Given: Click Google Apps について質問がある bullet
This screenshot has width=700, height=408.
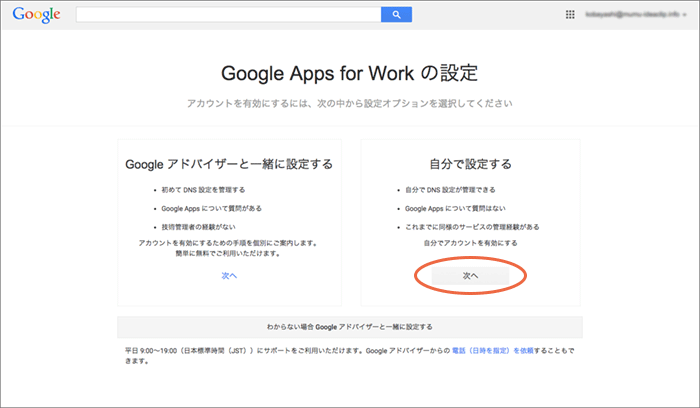Looking at the screenshot, I should click(x=212, y=208).
